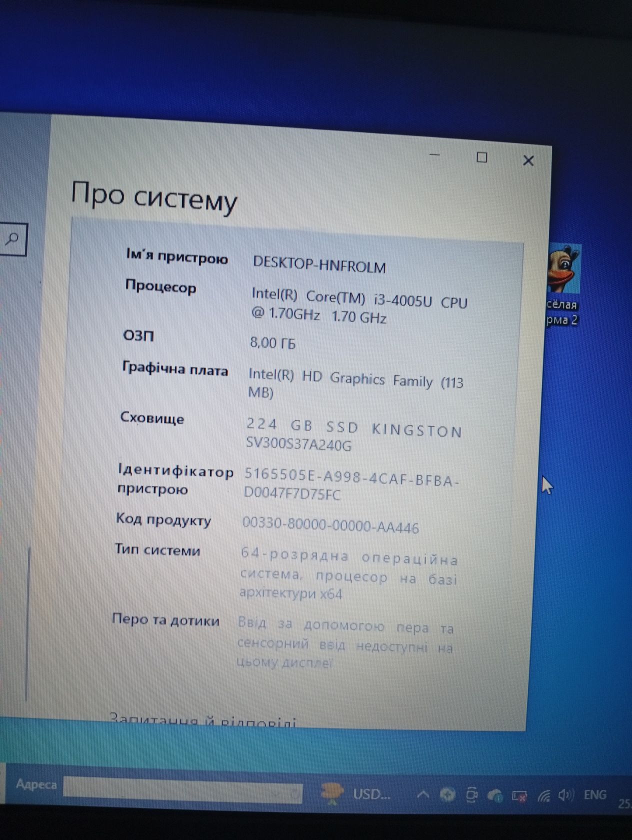Open the Весёлая ферма 2 desktop shortcut

(564, 285)
